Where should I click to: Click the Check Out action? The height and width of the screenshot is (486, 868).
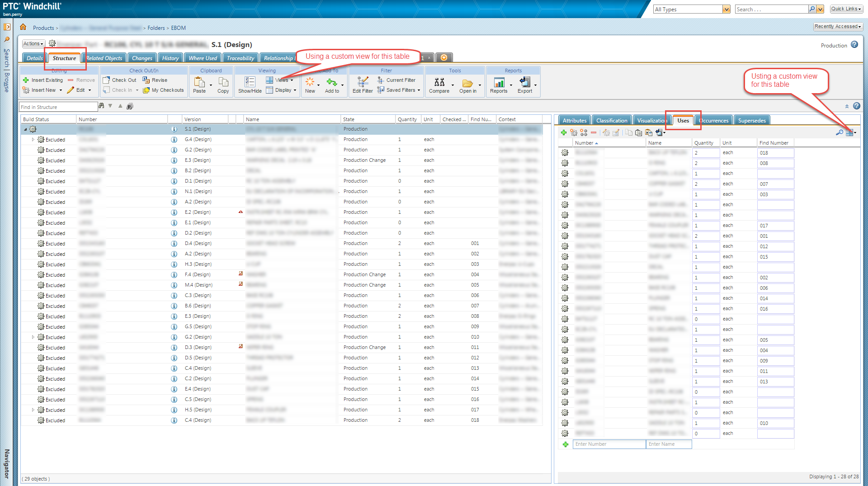(x=120, y=80)
